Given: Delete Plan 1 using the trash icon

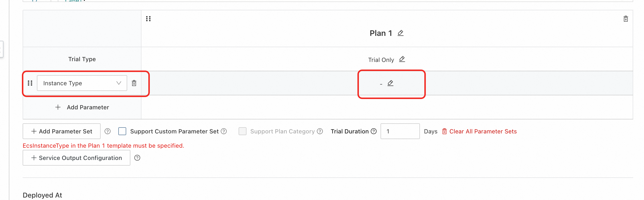Looking at the screenshot, I should click(626, 19).
